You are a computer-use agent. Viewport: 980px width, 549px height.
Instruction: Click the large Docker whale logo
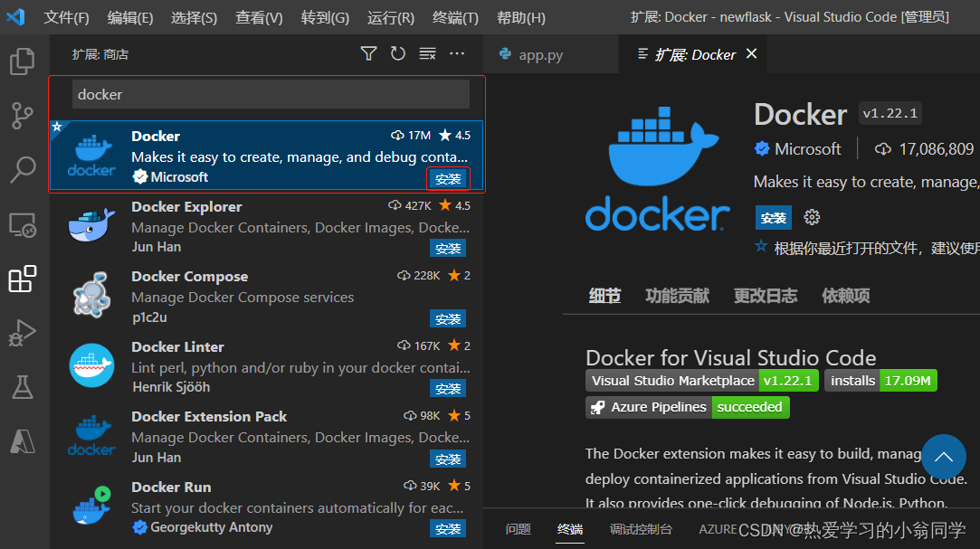(658, 168)
